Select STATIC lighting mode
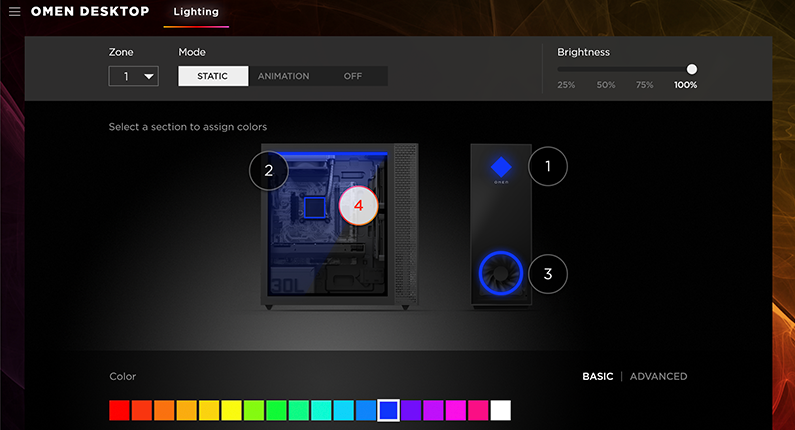The image size is (795, 430). coord(213,76)
